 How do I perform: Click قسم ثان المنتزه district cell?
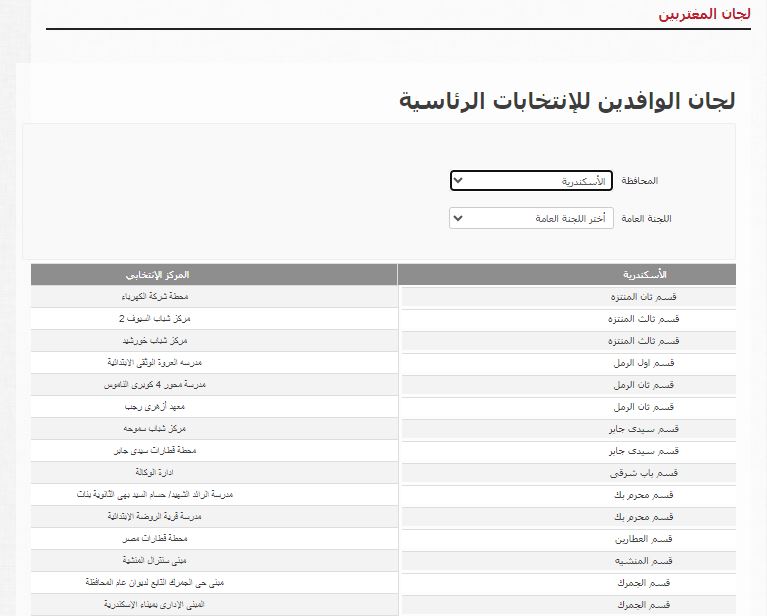pyautogui.click(x=568, y=297)
